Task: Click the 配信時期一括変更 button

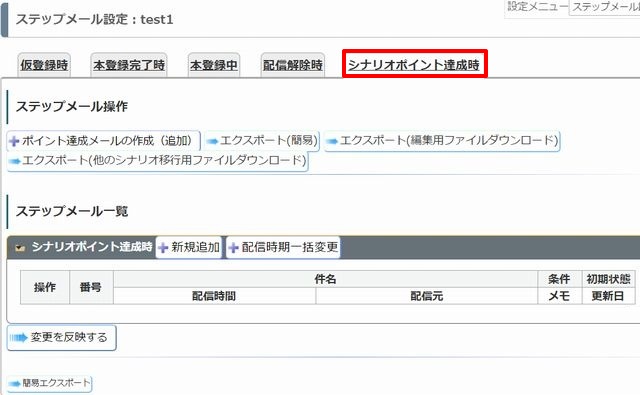Action: [283, 247]
